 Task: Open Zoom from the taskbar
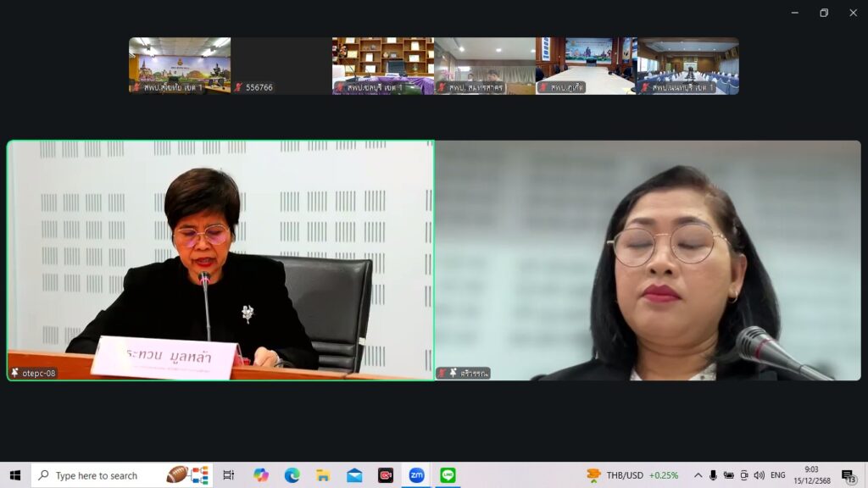click(x=416, y=475)
